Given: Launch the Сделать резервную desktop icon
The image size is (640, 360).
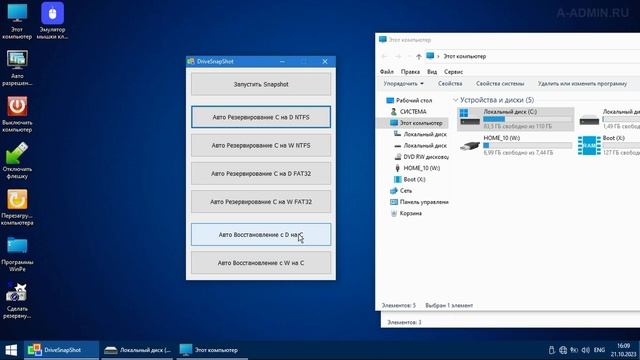Looking at the screenshot, I should pyautogui.click(x=17, y=300).
